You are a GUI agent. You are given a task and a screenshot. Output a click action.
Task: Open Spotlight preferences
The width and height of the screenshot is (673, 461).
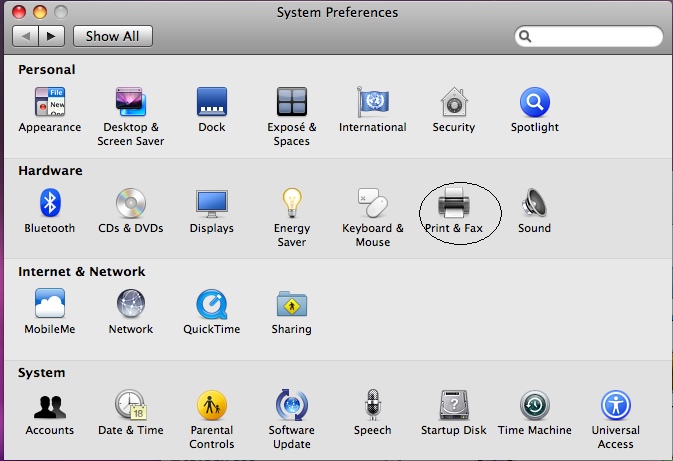coord(534,103)
